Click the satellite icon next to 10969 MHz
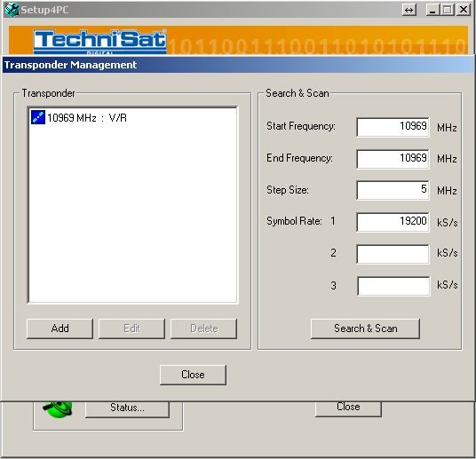 click(x=38, y=117)
